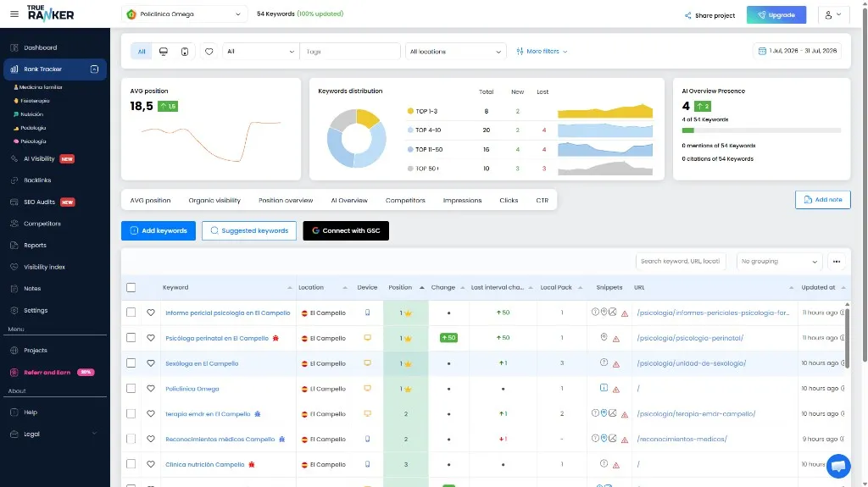Open the No grouping dropdown
Viewport: 868px width, 487px height.
[779, 261]
